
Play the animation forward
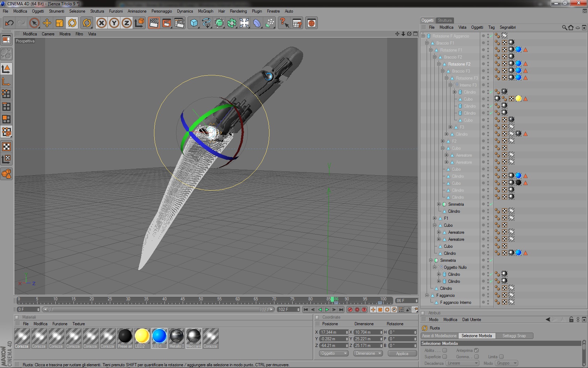[327, 310]
